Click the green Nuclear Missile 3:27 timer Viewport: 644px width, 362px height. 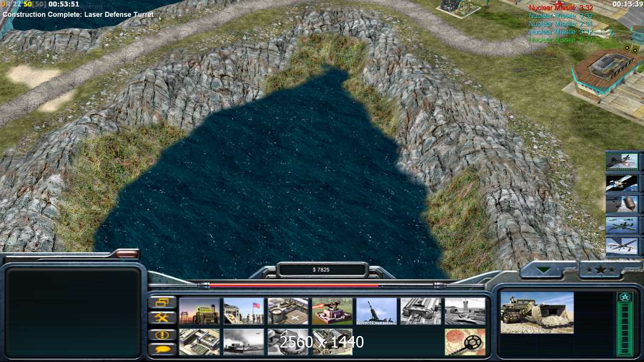point(561,40)
